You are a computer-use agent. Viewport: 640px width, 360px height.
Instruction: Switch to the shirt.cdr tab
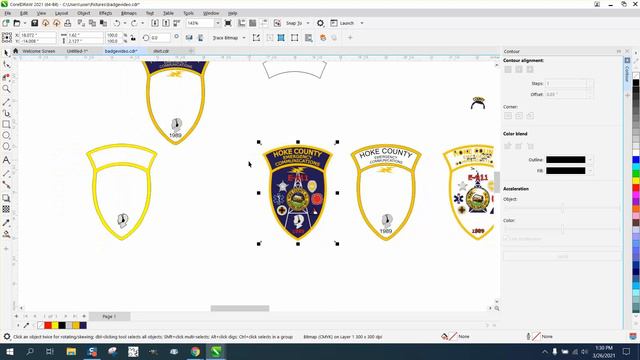pyautogui.click(x=161, y=51)
